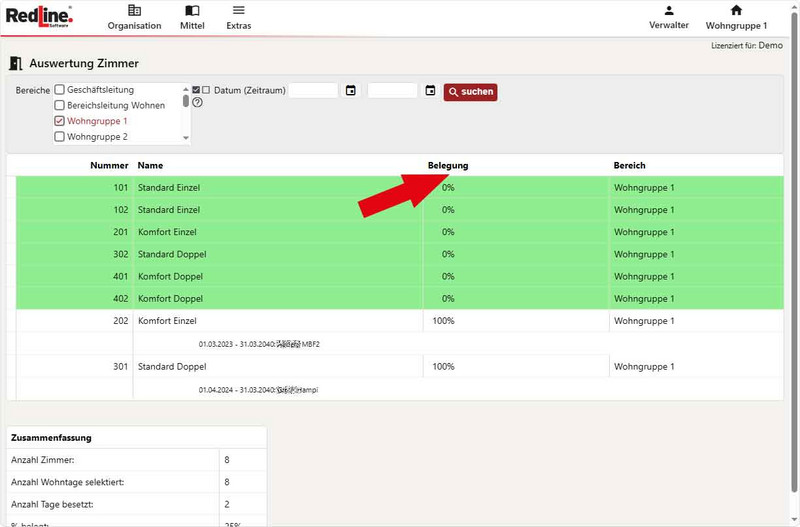Select all areas with the checked-box icon
The width and height of the screenshot is (800, 527).
(x=196, y=90)
